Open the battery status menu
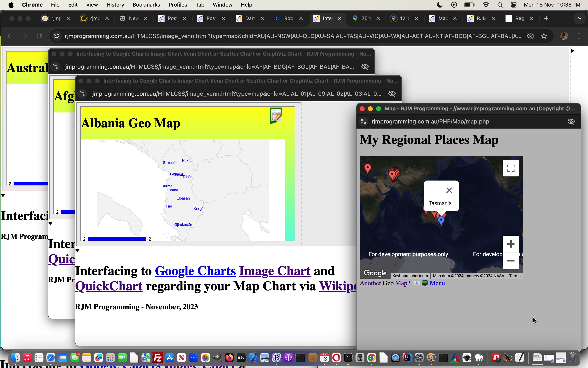 (469, 5)
